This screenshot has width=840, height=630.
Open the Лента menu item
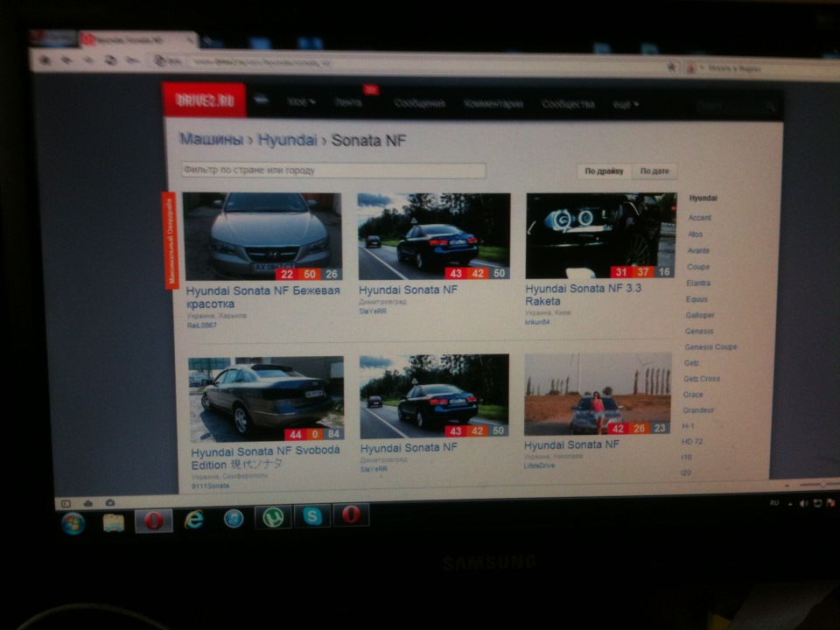coord(348,102)
